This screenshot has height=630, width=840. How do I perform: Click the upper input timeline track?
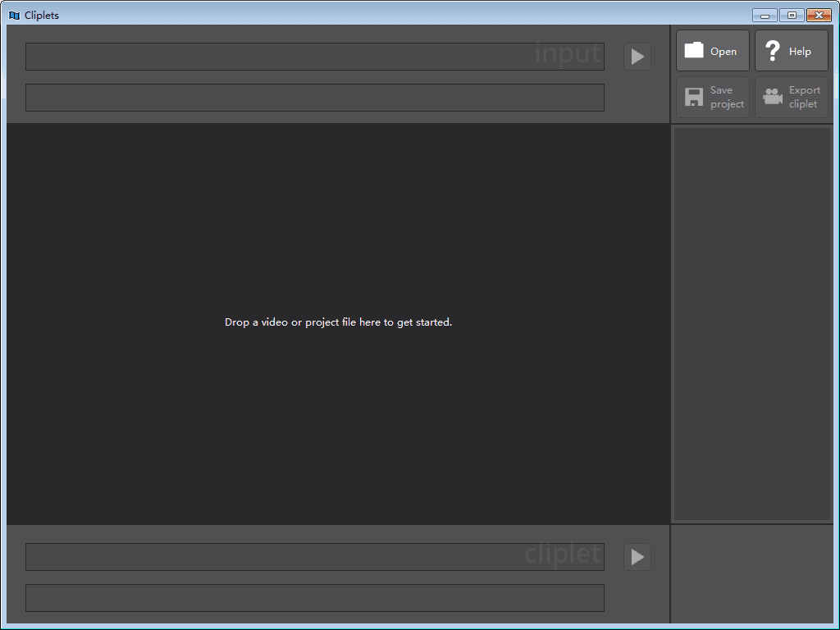pos(314,57)
